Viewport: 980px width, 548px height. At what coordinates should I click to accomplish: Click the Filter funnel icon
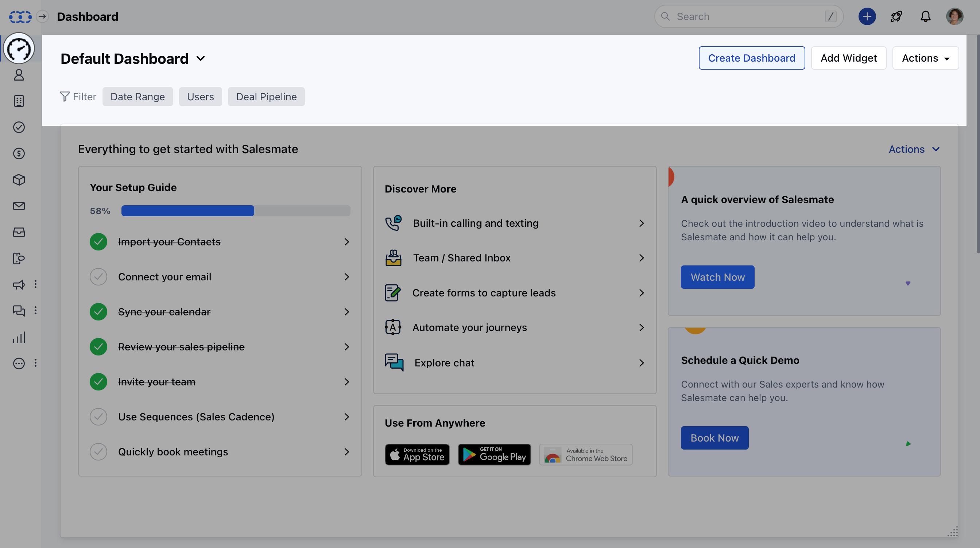pos(65,97)
